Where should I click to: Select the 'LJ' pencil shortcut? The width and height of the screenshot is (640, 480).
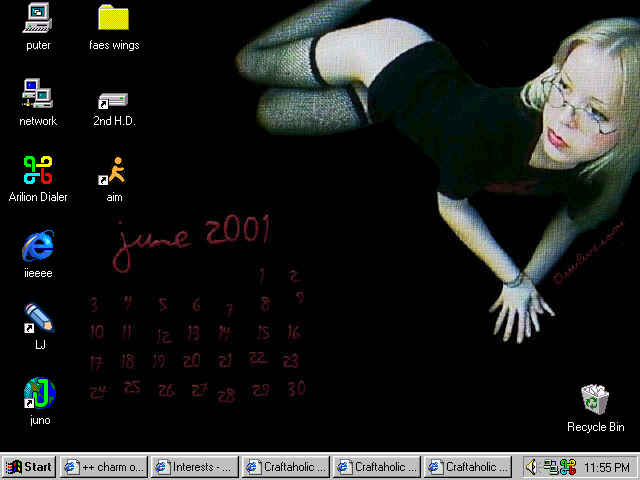tap(38, 319)
